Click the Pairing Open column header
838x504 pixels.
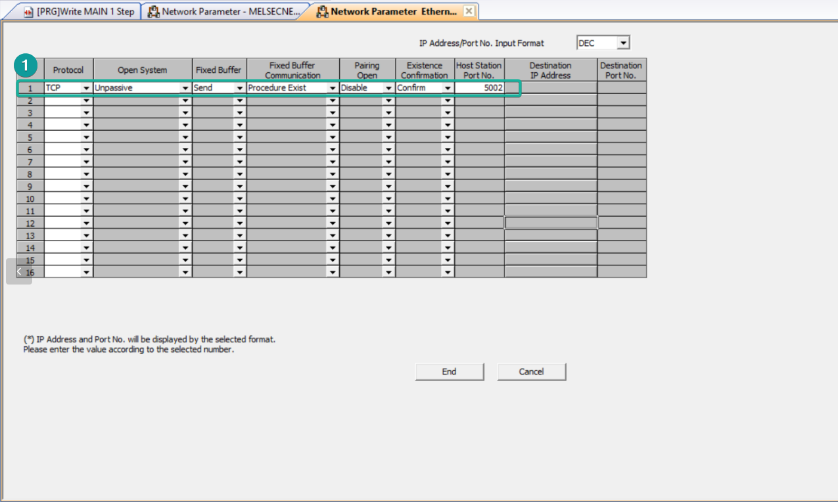pyautogui.click(x=367, y=70)
